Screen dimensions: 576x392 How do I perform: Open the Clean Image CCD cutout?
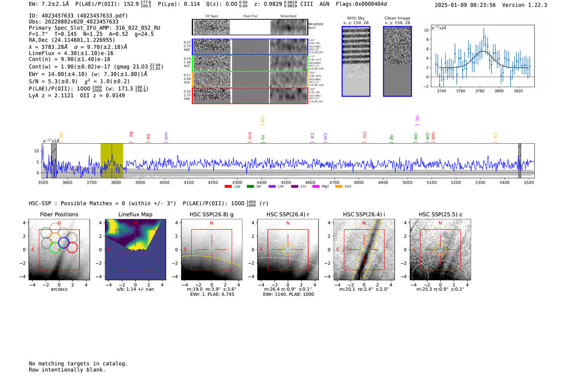coord(397,61)
